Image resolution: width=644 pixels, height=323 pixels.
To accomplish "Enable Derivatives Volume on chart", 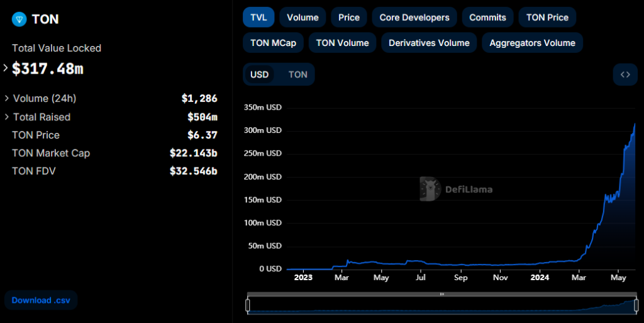I will [429, 43].
